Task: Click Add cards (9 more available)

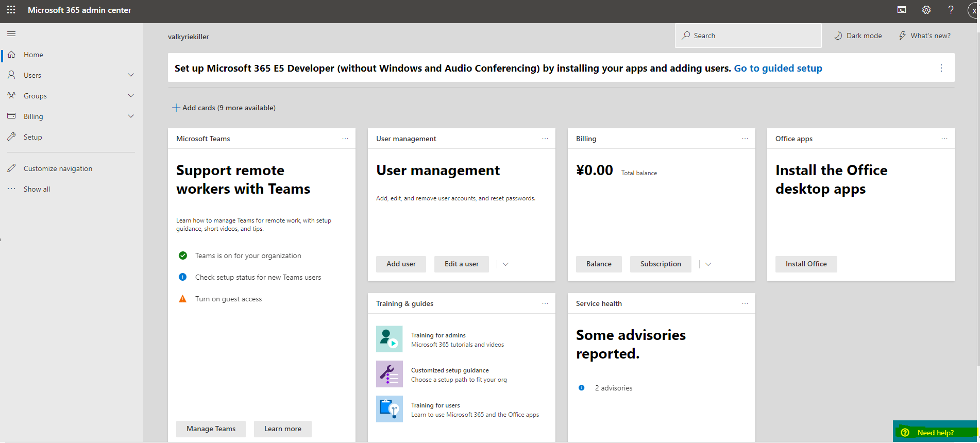Action: 224,108
